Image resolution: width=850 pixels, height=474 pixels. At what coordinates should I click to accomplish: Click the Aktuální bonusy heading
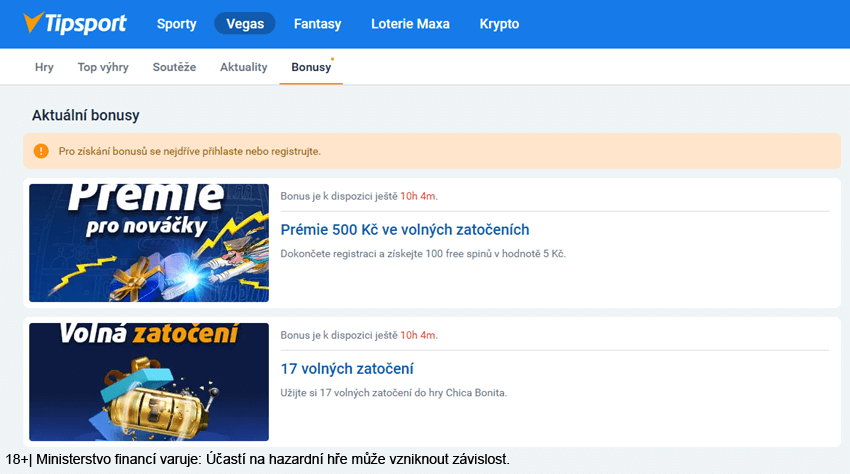pos(86,116)
